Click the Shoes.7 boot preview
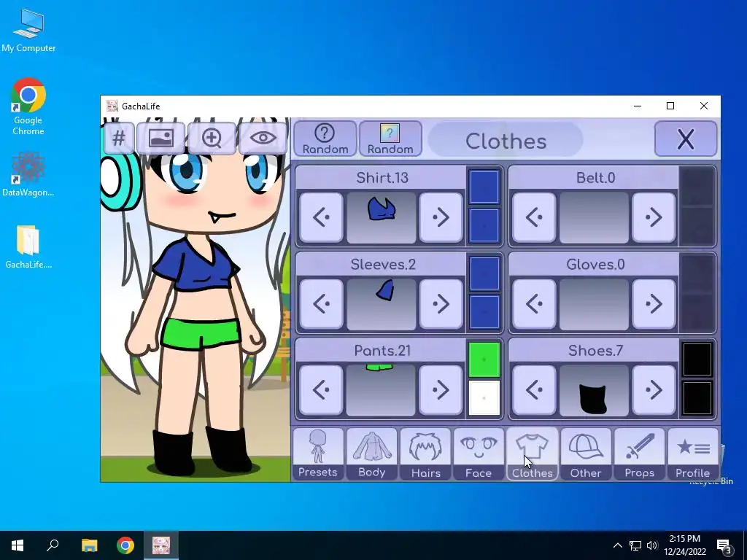This screenshot has height=560, width=747. click(x=594, y=390)
